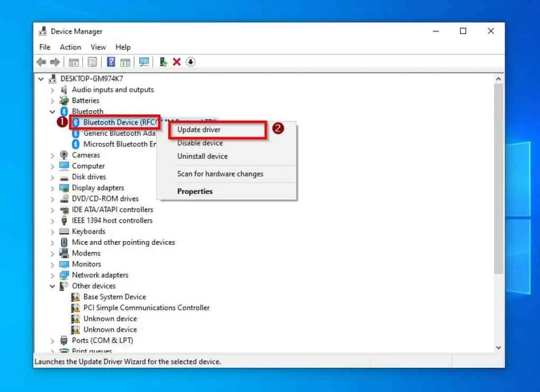The width and height of the screenshot is (540, 392).
Task: Click the blue Help question mark icon
Action: coord(111,62)
